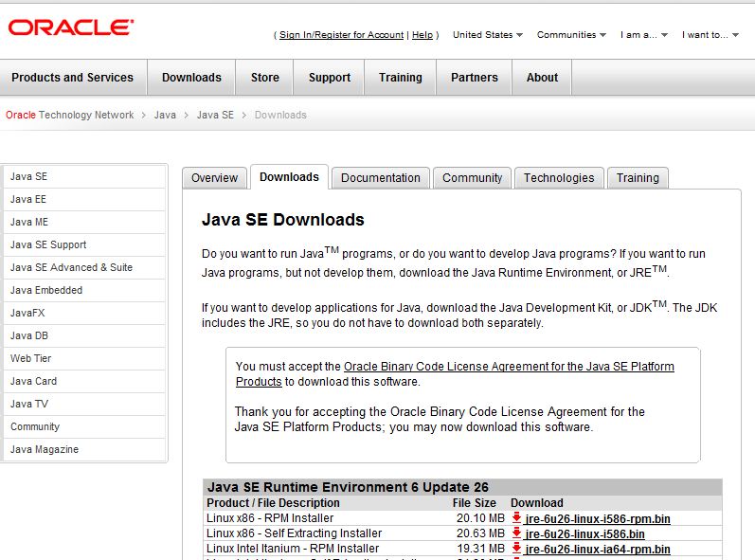Open Java ME sidebar item
755x560 pixels.
pos(84,222)
